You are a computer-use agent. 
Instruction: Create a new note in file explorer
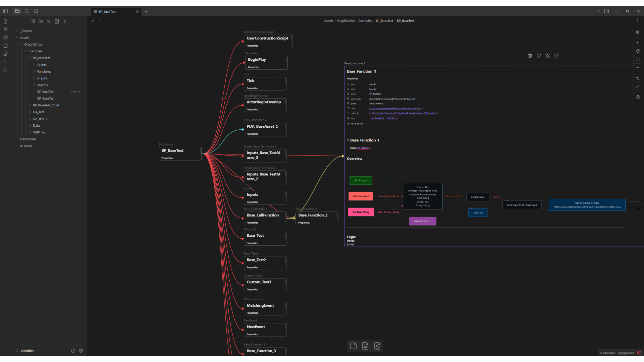33,21
